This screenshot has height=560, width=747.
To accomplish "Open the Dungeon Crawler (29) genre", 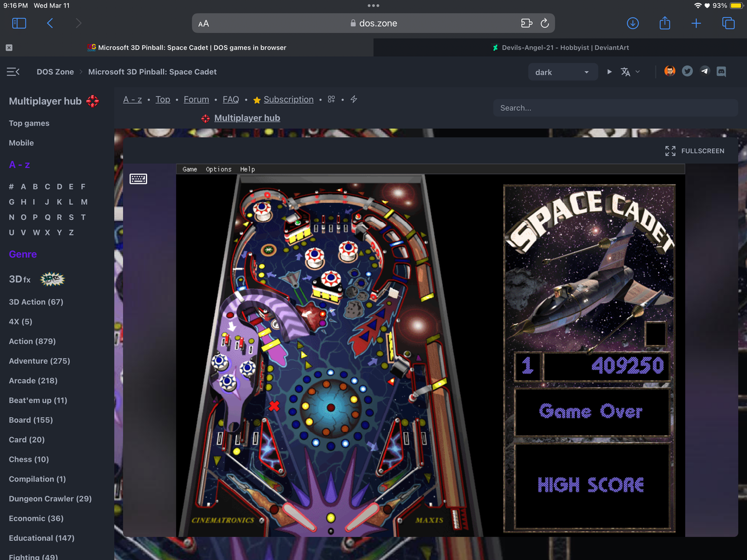I will (50, 499).
